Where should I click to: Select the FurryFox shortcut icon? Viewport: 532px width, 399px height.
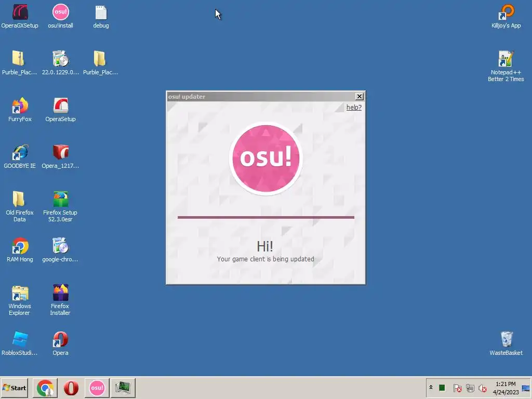click(20, 110)
